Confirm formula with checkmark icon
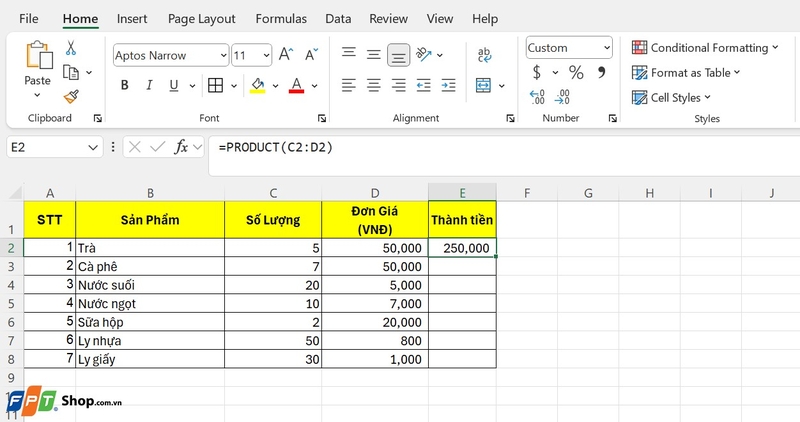Screen dimensions: 800x422 [158, 147]
